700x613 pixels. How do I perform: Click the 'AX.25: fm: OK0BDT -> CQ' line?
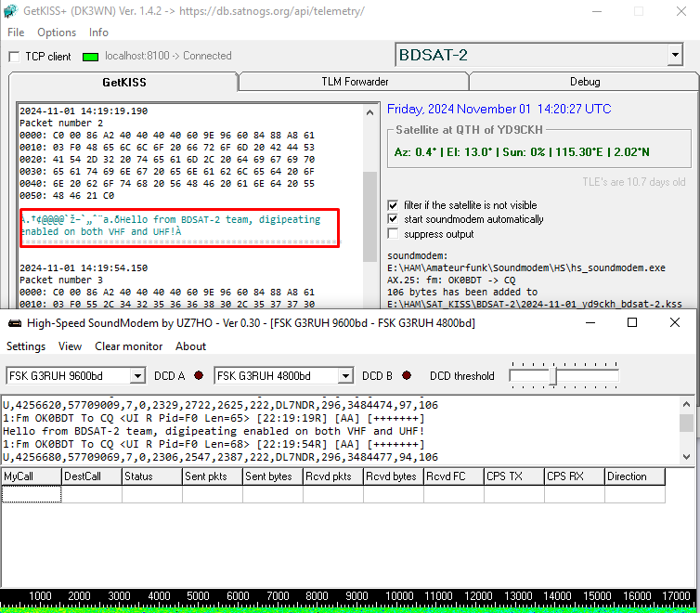[x=451, y=280]
